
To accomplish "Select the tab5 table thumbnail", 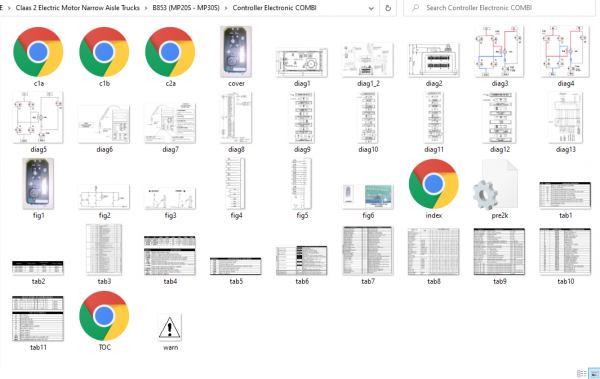I will 236,266.
